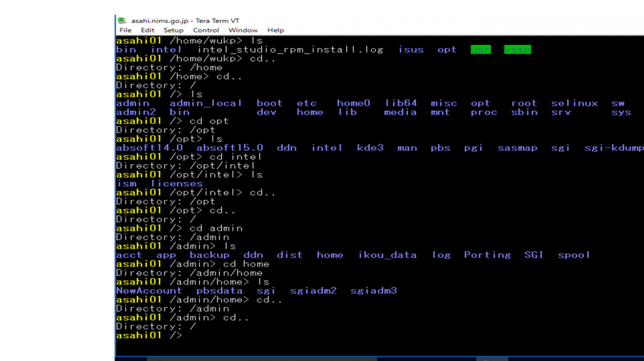Click 'Porting' in the /admin listing

coord(487,255)
